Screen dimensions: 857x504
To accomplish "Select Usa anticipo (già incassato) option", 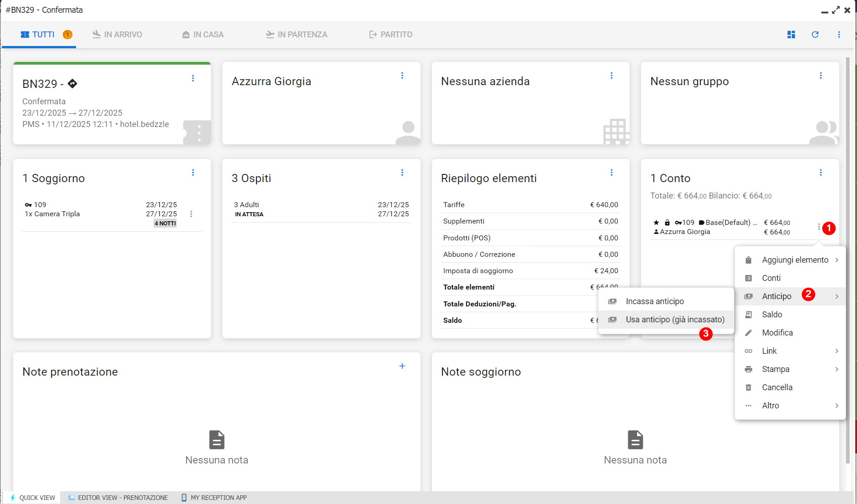I will coord(675,320).
